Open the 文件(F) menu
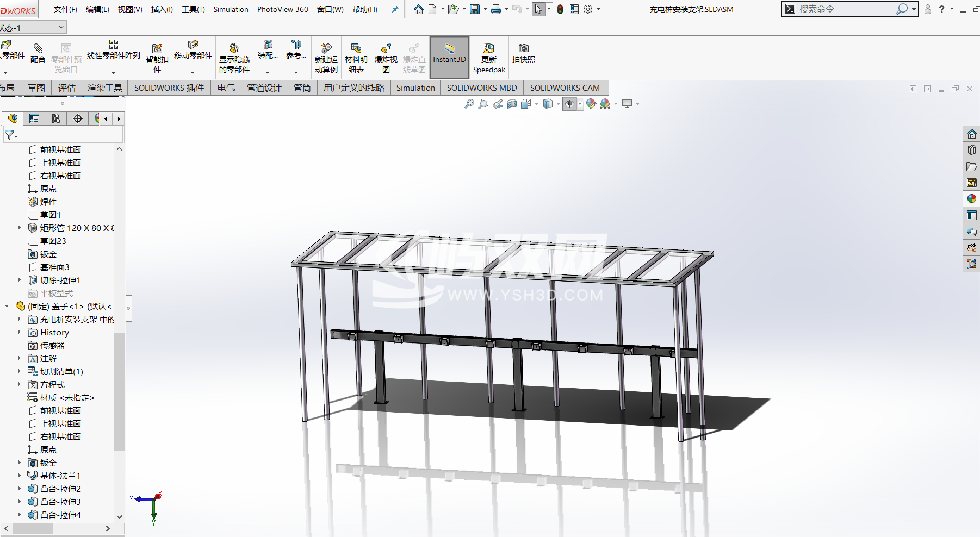Screen dimensions: 980x537 pyautogui.click(x=66, y=9)
